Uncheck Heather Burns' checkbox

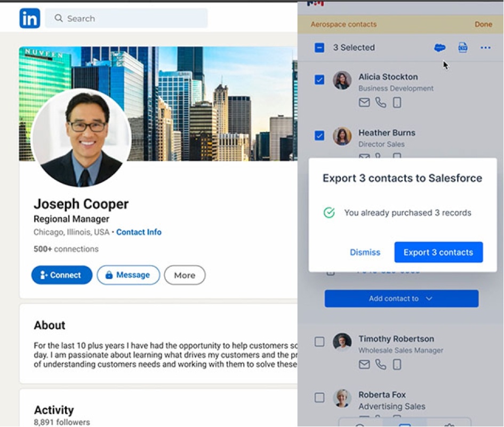click(319, 136)
